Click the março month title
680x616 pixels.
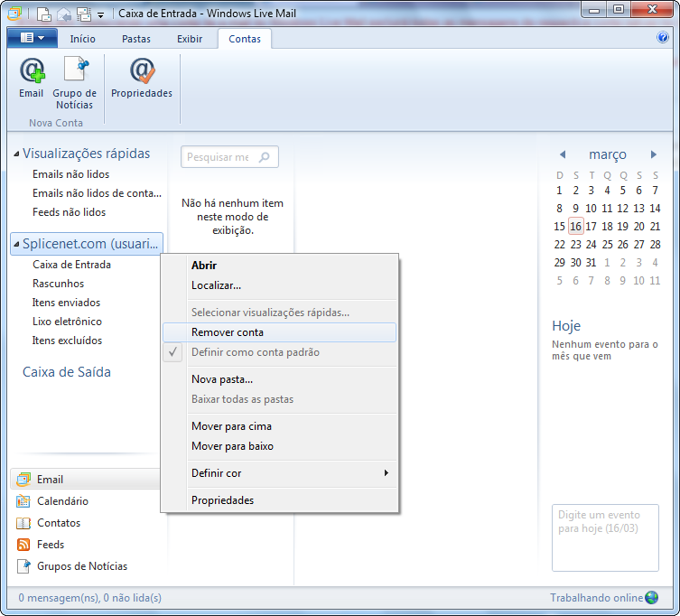pyautogui.click(x=608, y=154)
